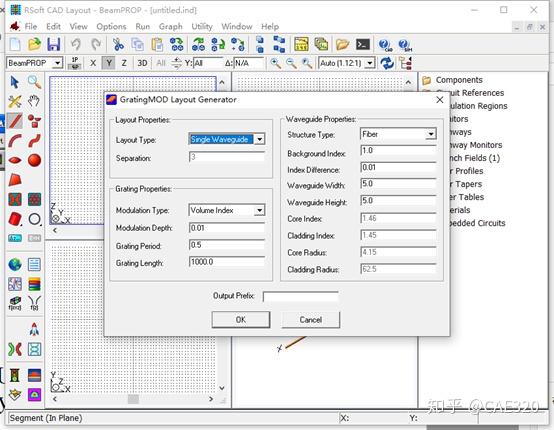
Task: Click the Save floppy disk toolbar icon
Action: pos(54,44)
